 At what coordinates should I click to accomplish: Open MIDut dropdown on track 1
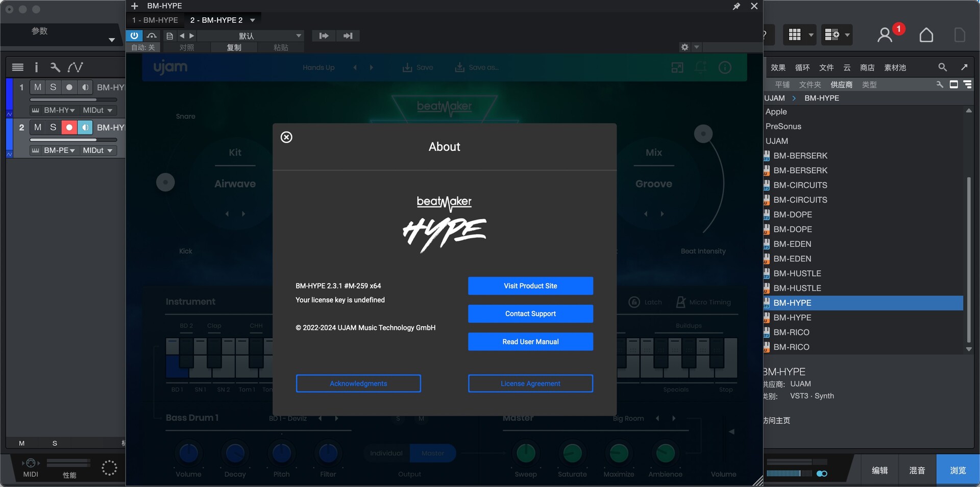click(97, 110)
